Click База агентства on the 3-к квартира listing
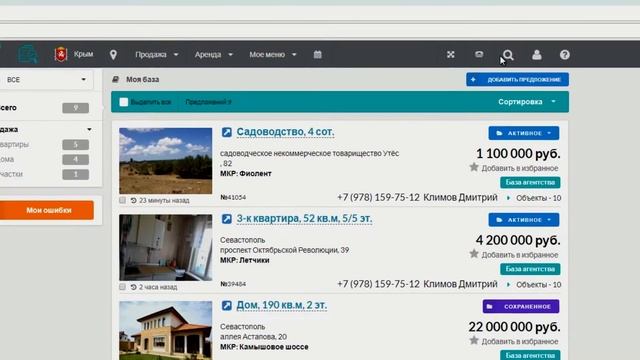The image size is (640, 360). coord(530,269)
